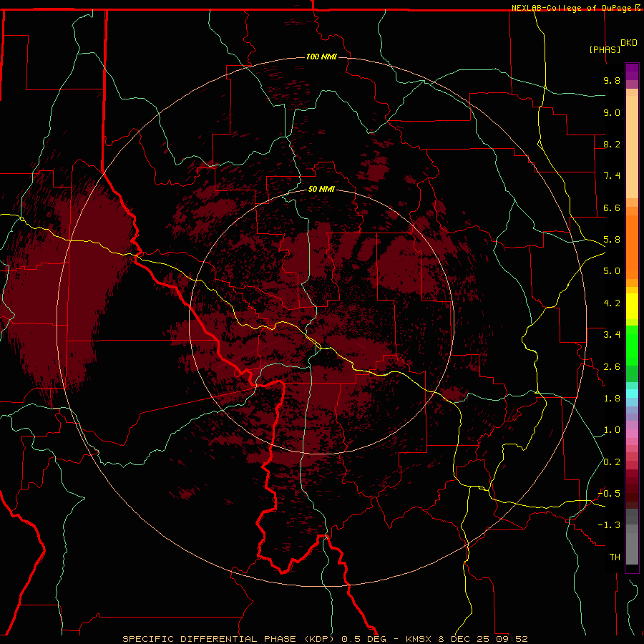Click the 7.4 value on the legend

(x=612, y=176)
